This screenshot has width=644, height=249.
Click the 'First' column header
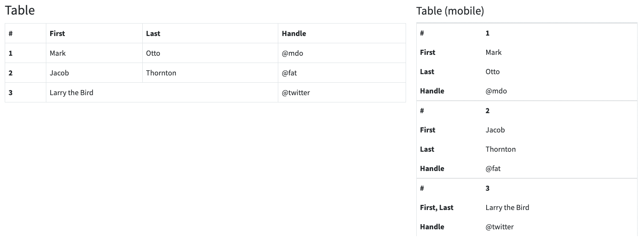[x=94, y=33]
